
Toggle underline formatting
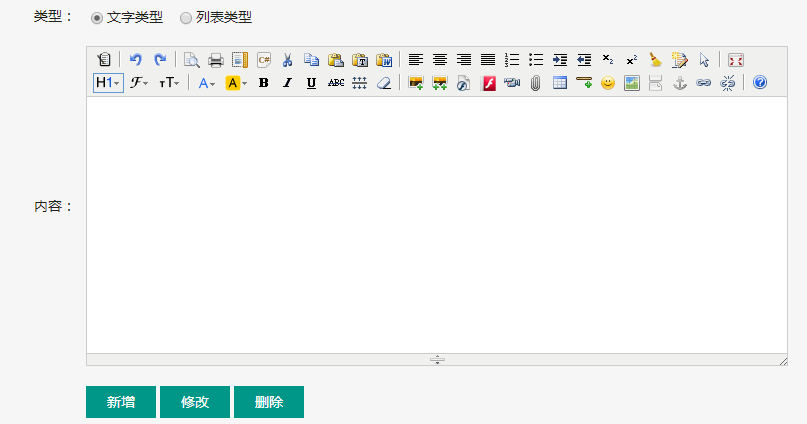311,82
